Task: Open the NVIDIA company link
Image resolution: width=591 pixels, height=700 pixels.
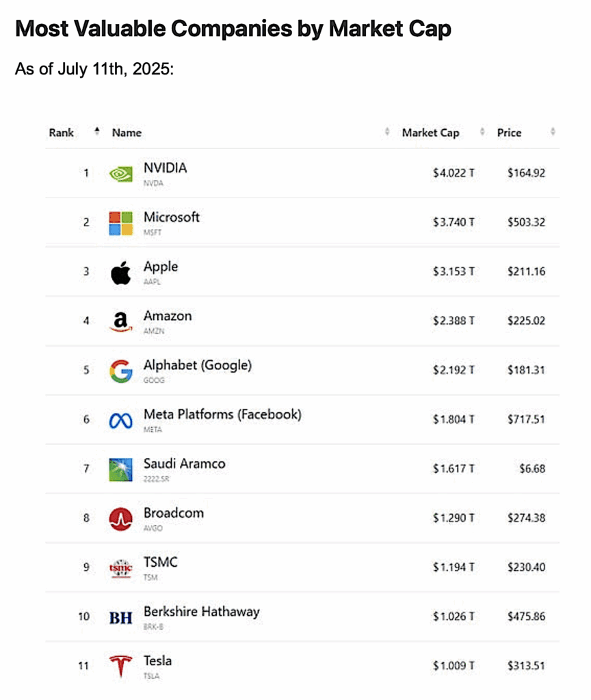Action: (165, 168)
